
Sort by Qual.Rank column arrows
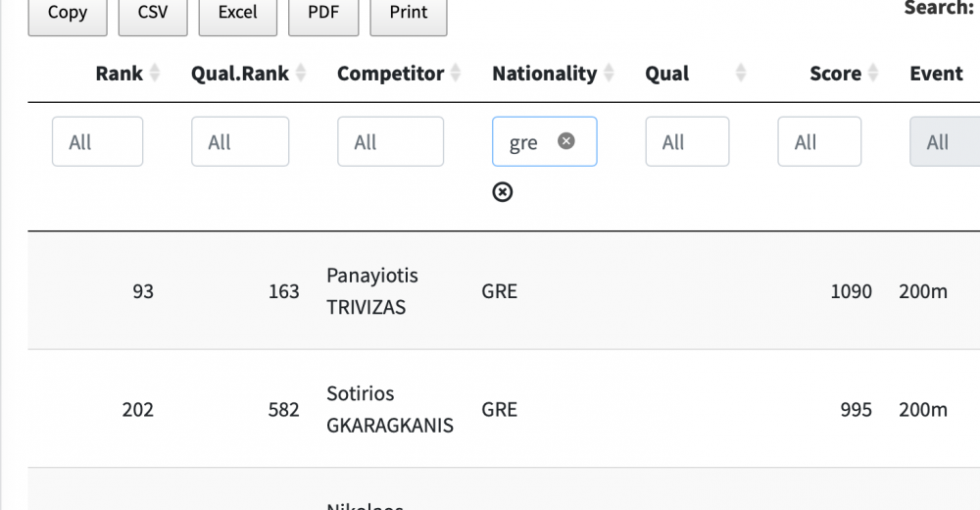(x=301, y=74)
